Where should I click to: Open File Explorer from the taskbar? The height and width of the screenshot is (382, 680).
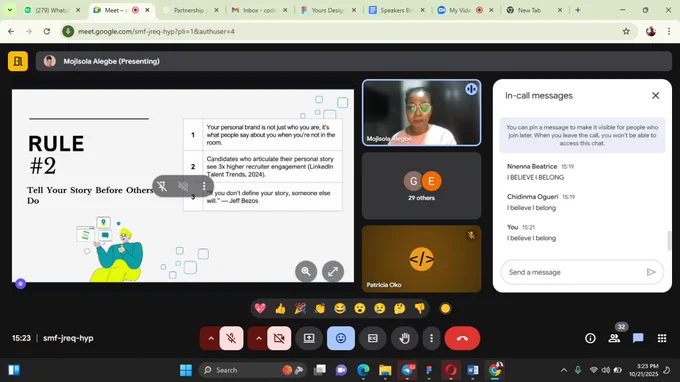click(x=385, y=370)
